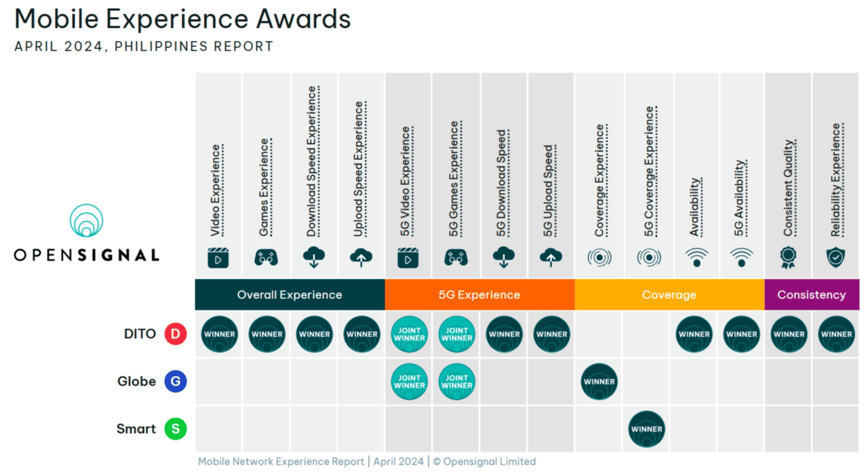Screen dimensions: 868x473
Task: Click the Globe operator name
Action: (x=137, y=382)
